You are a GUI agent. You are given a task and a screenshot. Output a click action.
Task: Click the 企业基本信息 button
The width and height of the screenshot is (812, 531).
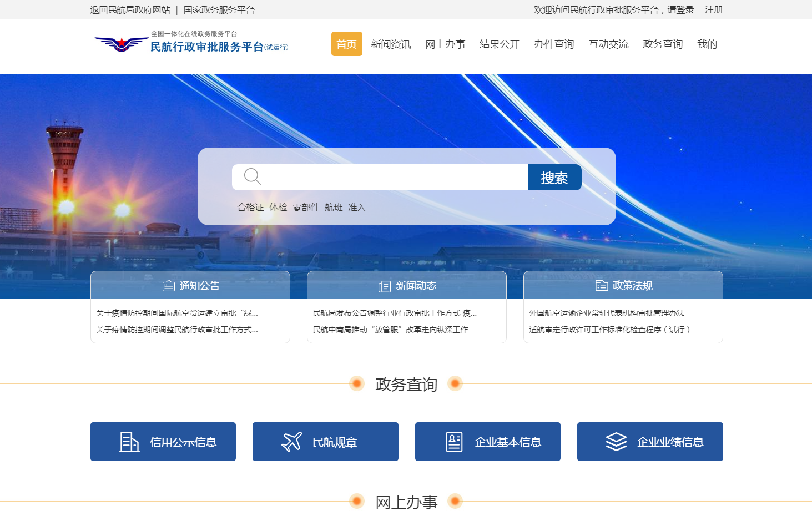(488, 442)
